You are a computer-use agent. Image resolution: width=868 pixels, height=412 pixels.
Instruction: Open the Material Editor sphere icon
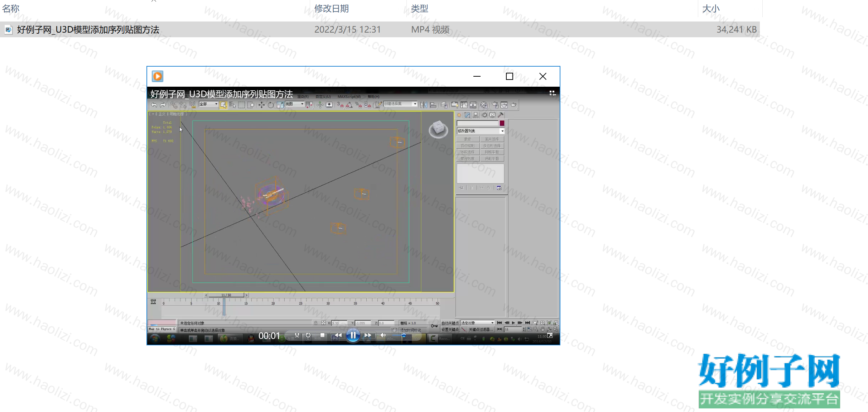[x=484, y=105]
